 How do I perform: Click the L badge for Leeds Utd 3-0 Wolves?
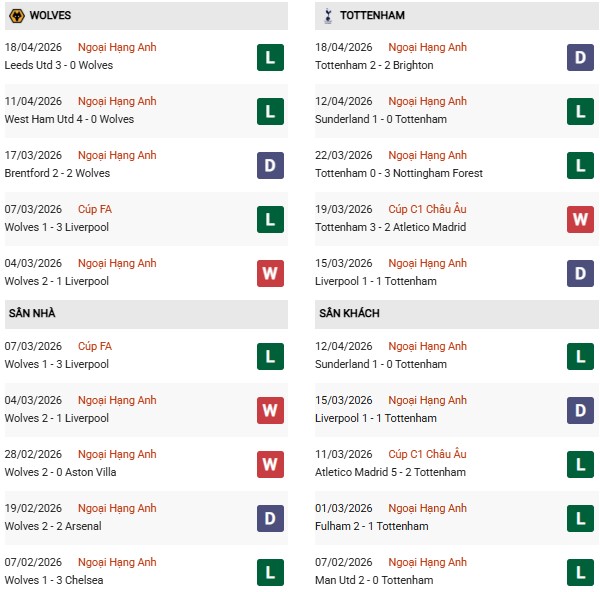pyautogui.click(x=270, y=57)
